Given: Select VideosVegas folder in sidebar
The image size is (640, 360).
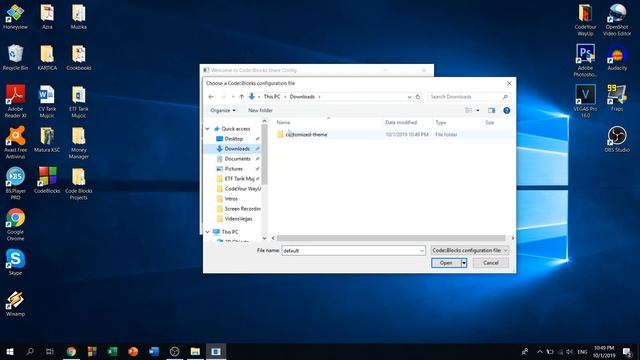Looking at the screenshot, I should [238, 219].
